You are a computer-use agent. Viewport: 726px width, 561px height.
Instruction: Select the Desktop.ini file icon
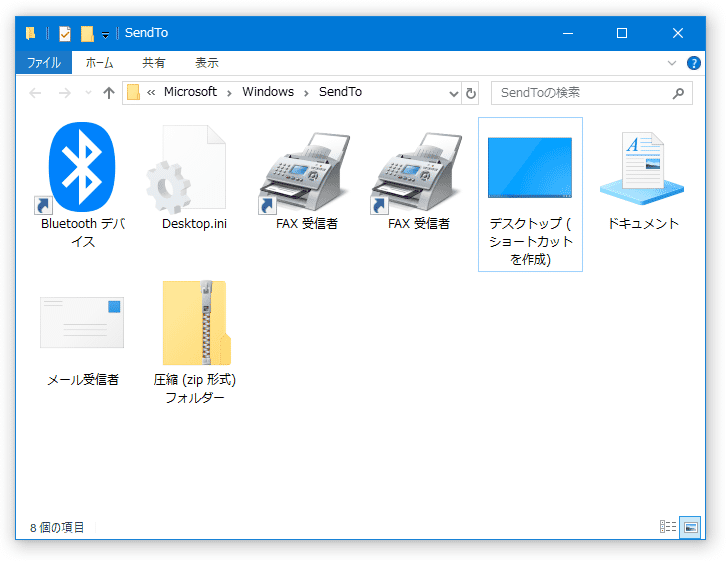[x=187, y=169]
